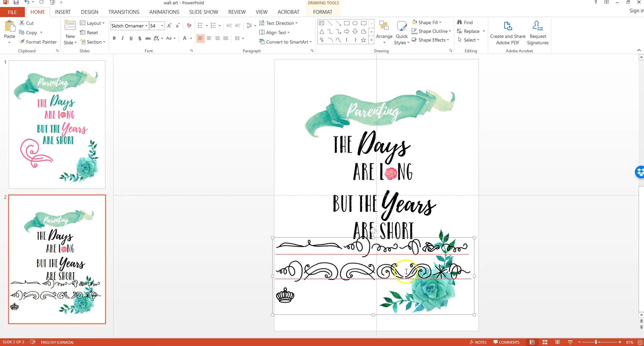Click the Save icon in quick access toolbar
644x346 pixels.
point(16,2)
